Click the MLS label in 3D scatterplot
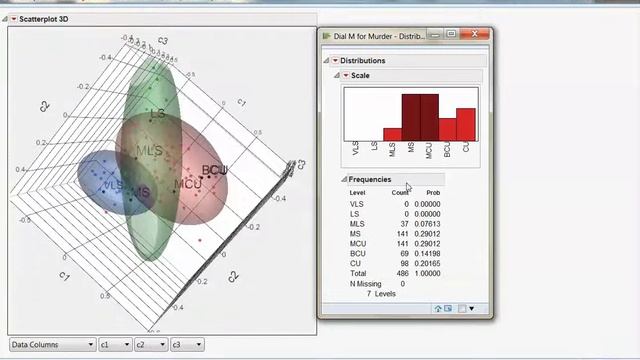Screen dimensions: 640x360 click(x=149, y=151)
